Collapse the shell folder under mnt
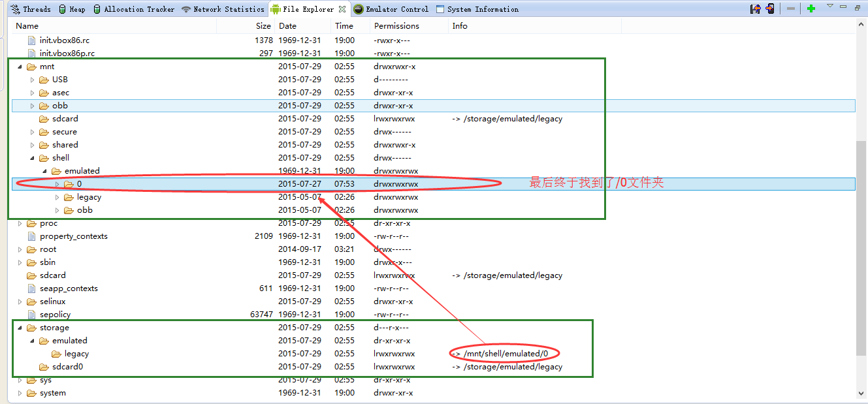Screen dimensions: 868x404 (x=32, y=158)
